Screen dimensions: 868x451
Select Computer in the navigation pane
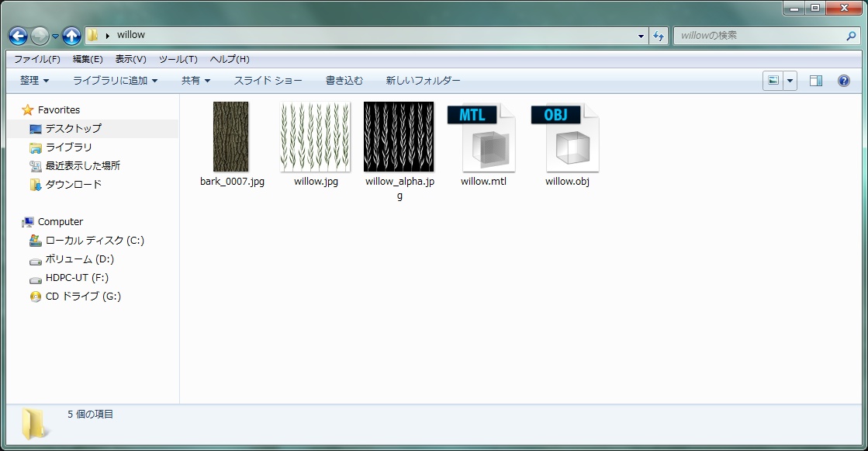click(52, 222)
